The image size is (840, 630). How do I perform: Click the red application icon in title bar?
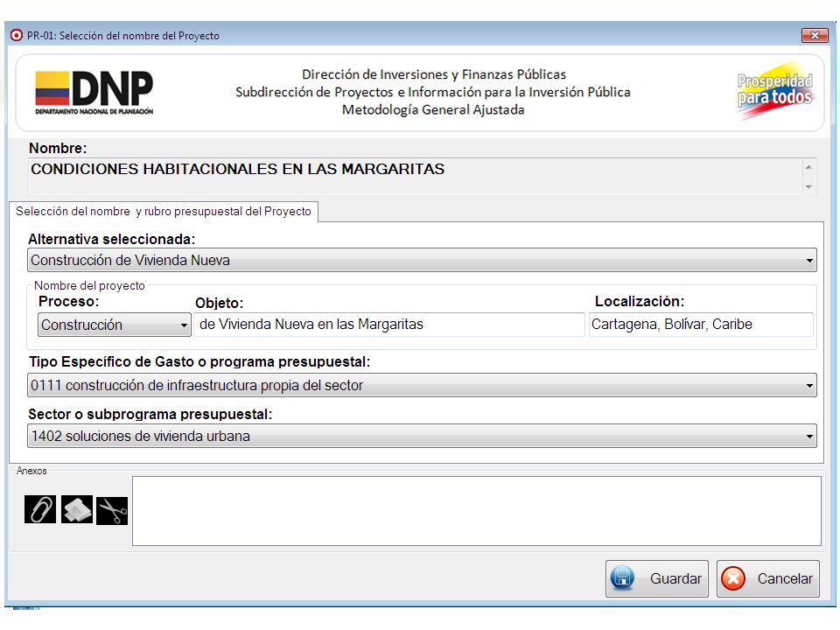coord(17,35)
